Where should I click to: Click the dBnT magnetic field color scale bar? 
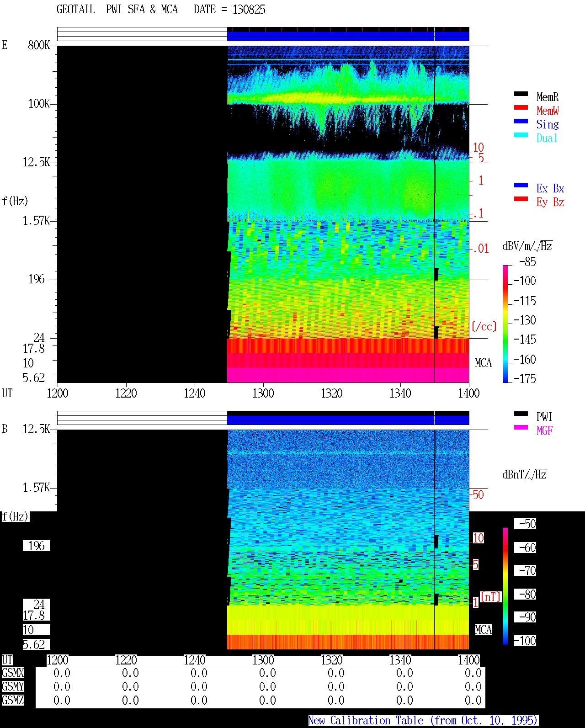pyautogui.click(x=505, y=586)
